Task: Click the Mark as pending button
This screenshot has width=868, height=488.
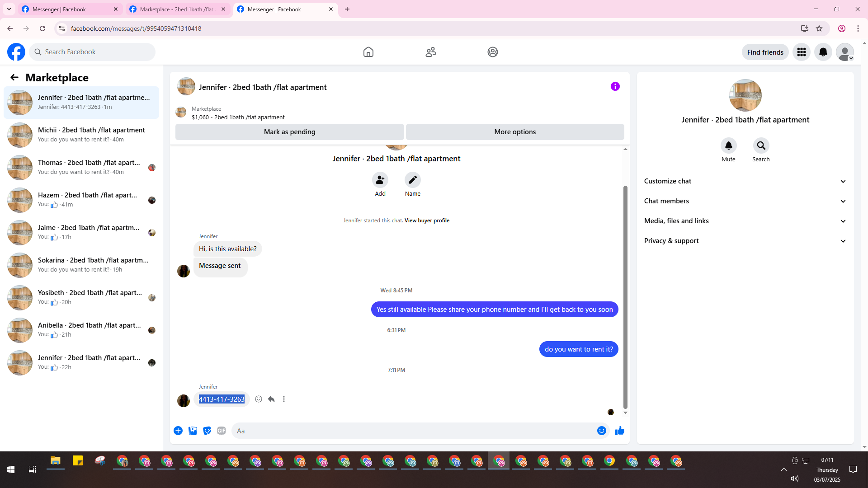Action: coord(289,132)
